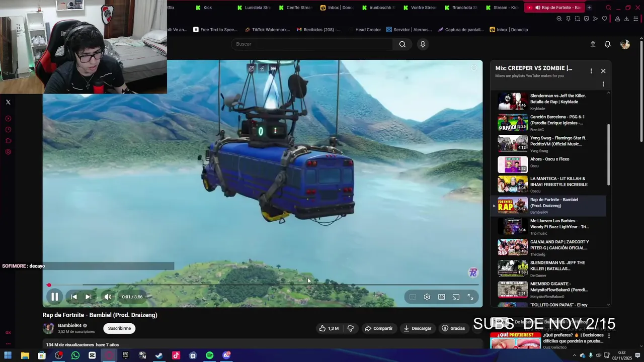The height and width of the screenshot is (362, 644).
Task: Open Free Text to Speech bookmark
Action: coord(215,30)
